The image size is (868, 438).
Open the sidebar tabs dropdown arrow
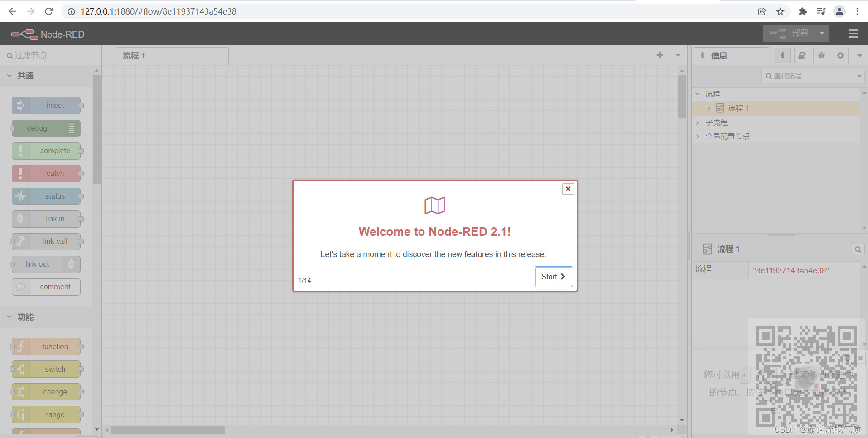859,56
